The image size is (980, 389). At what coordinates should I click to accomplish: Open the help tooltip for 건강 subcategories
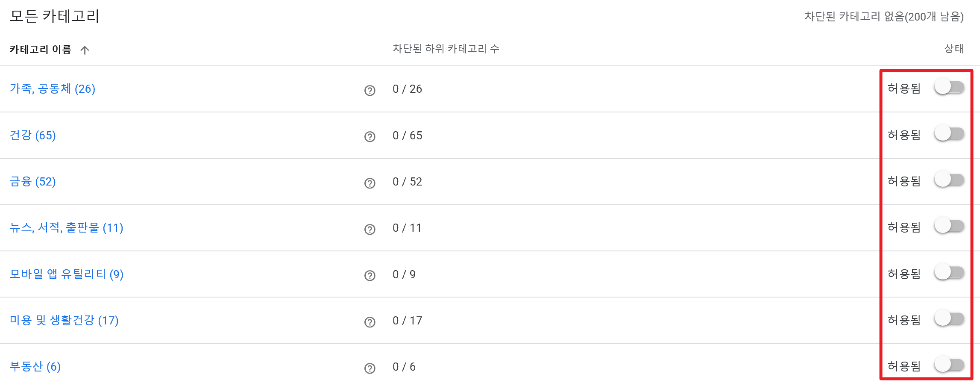click(x=370, y=137)
